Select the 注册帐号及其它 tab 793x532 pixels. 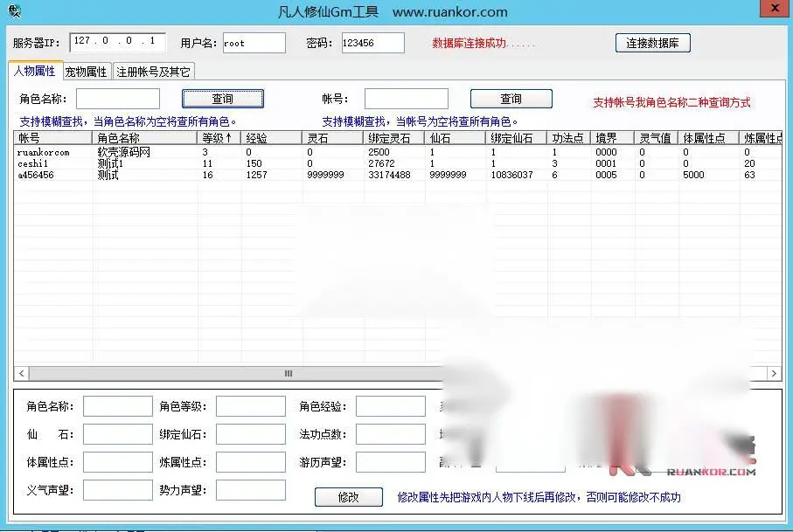tap(153, 72)
